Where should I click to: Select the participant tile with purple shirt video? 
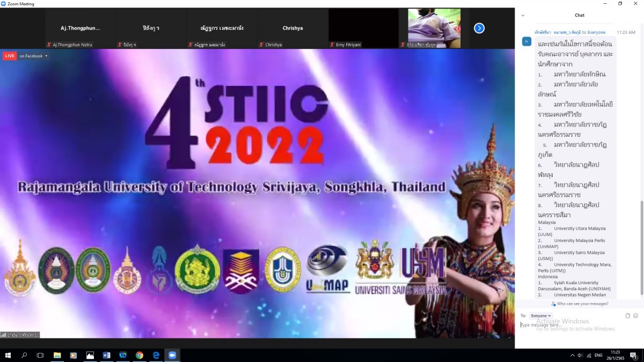434,28
